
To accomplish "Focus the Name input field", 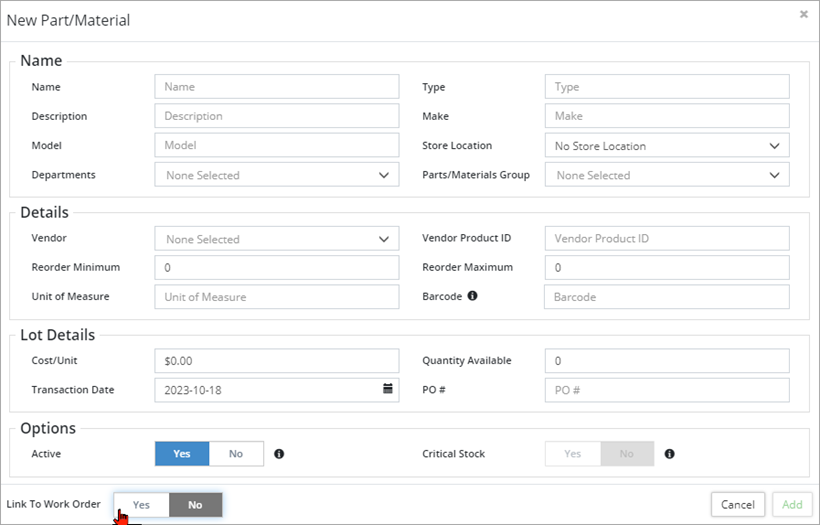I will [276, 87].
